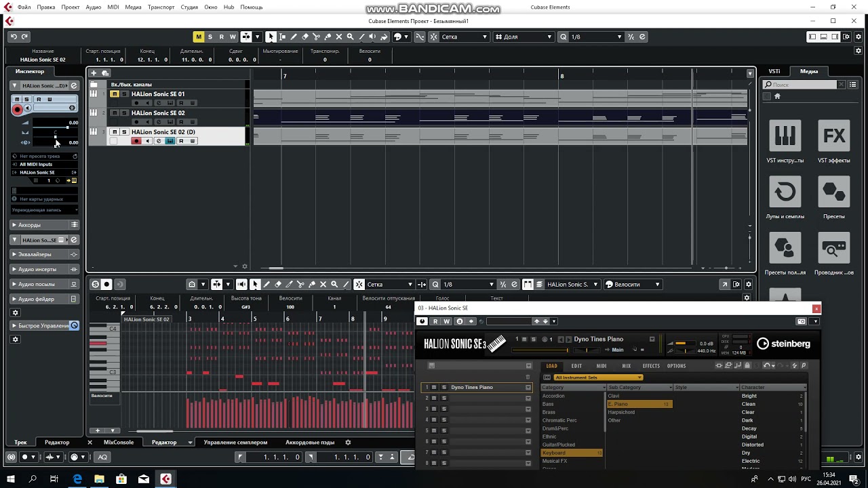The height and width of the screenshot is (488, 868).
Task: Open Управление семплером lower tab
Action: tap(235, 442)
